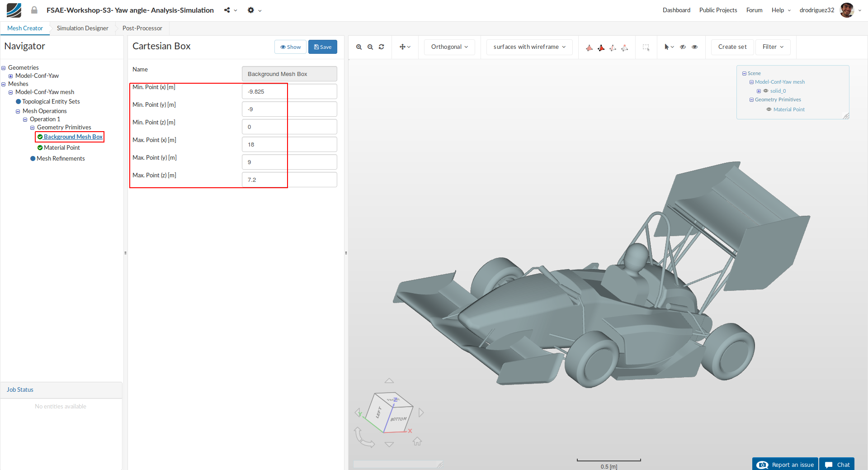Click the box selection tool icon

(x=646, y=47)
